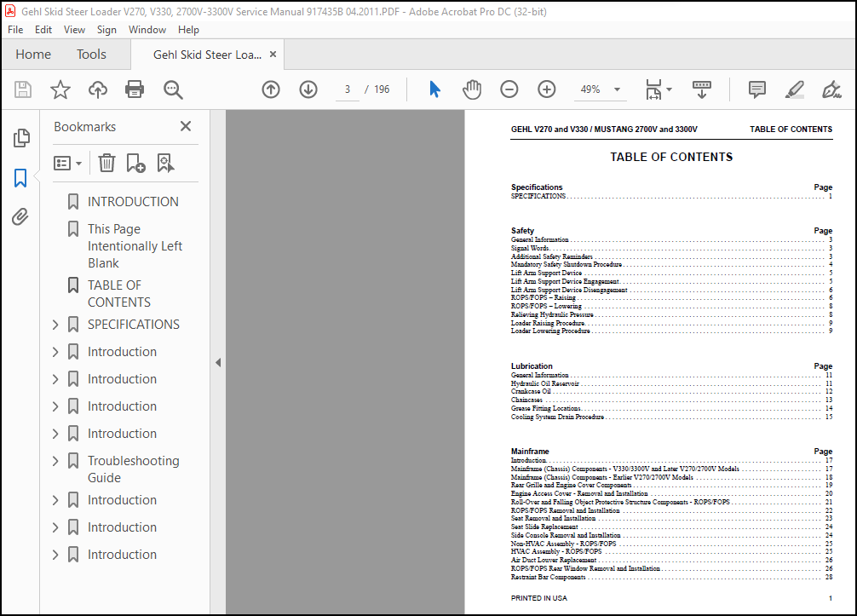857x616 pixels.
Task: Open Page Thumbnails panel icon
Action: pyautogui.click(x=21, y=138)
